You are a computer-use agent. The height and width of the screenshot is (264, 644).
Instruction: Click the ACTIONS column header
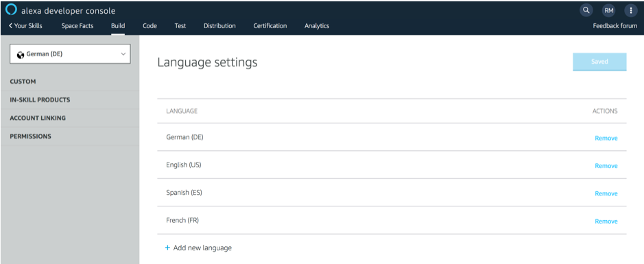605,111
